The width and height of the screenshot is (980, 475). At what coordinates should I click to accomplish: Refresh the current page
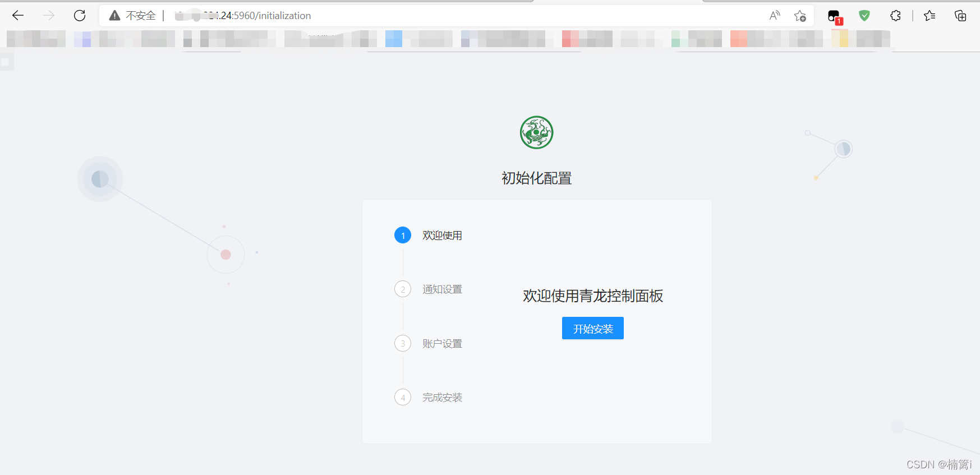(80, 16)
